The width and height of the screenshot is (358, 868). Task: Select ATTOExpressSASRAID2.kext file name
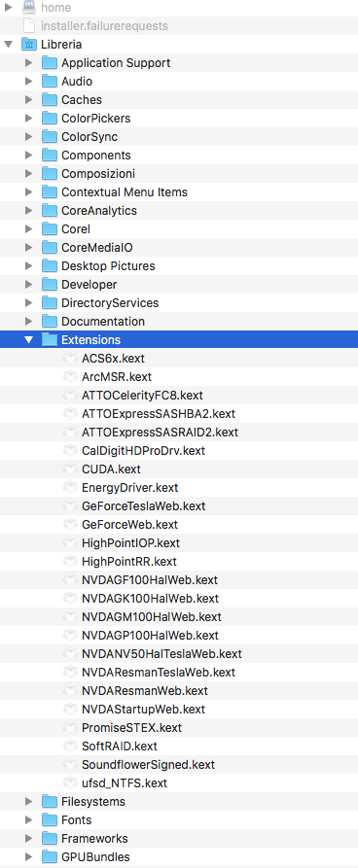pyautogui.click(x=161, y=433)
